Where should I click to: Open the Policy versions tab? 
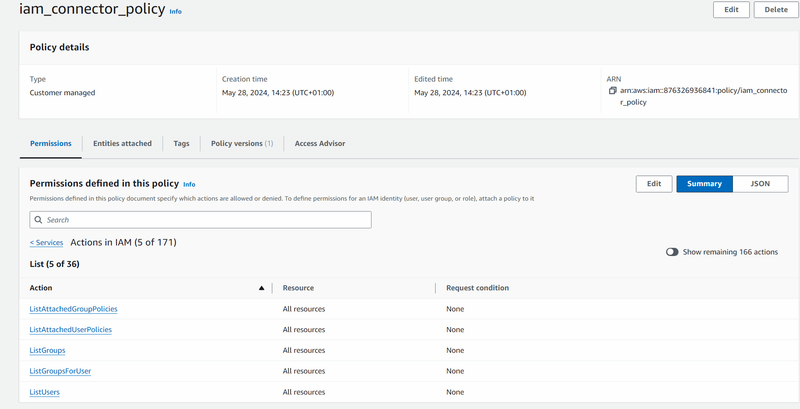(x=241, y=144)
